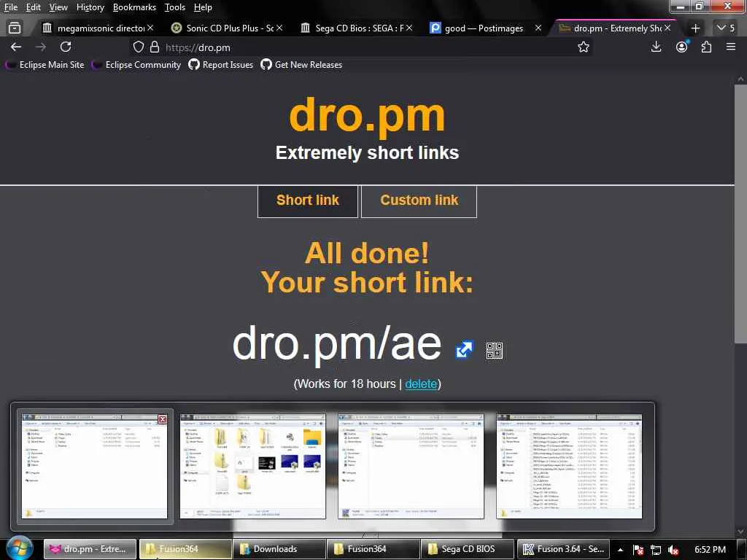
Task: Select the fourth preview with long file list
Action: (569, 466)
